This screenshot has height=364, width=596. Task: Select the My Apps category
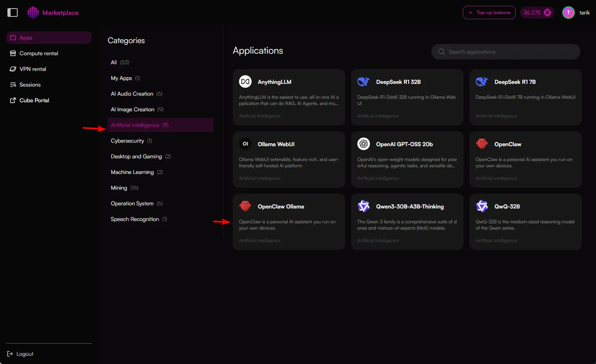pos(161,78)
